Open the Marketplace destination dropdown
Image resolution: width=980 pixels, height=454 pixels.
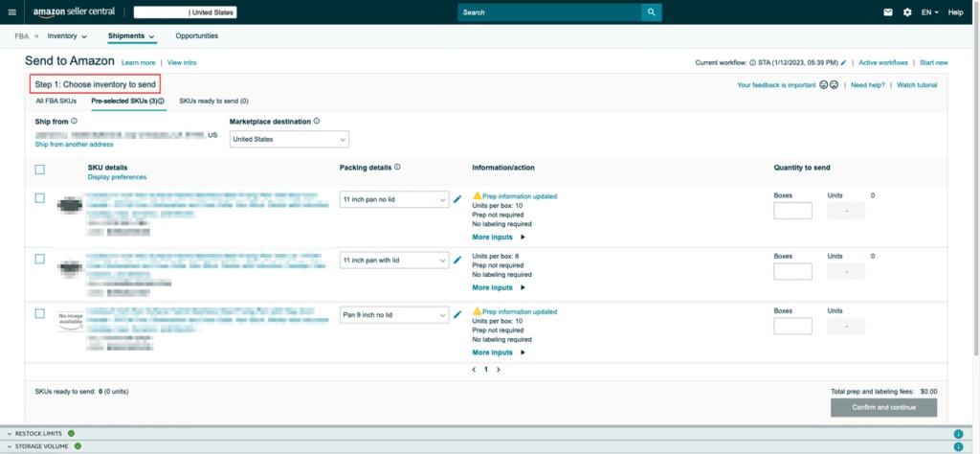coord(289,140)
